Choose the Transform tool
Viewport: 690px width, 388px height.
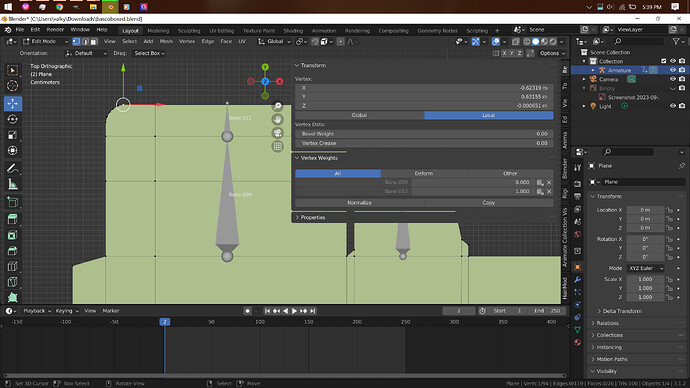[x=12, y=151]
